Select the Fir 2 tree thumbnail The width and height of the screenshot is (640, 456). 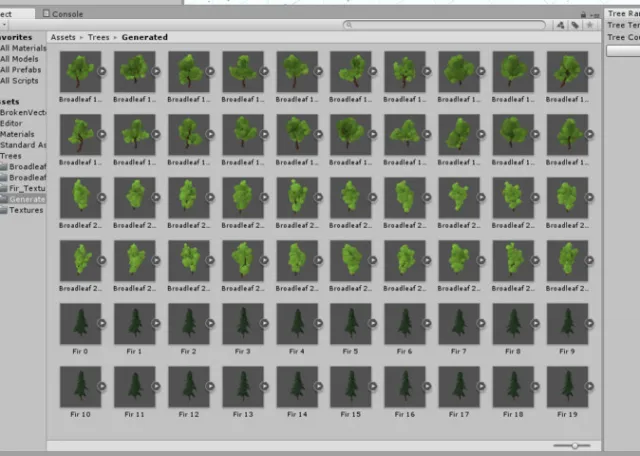point(189,324)
